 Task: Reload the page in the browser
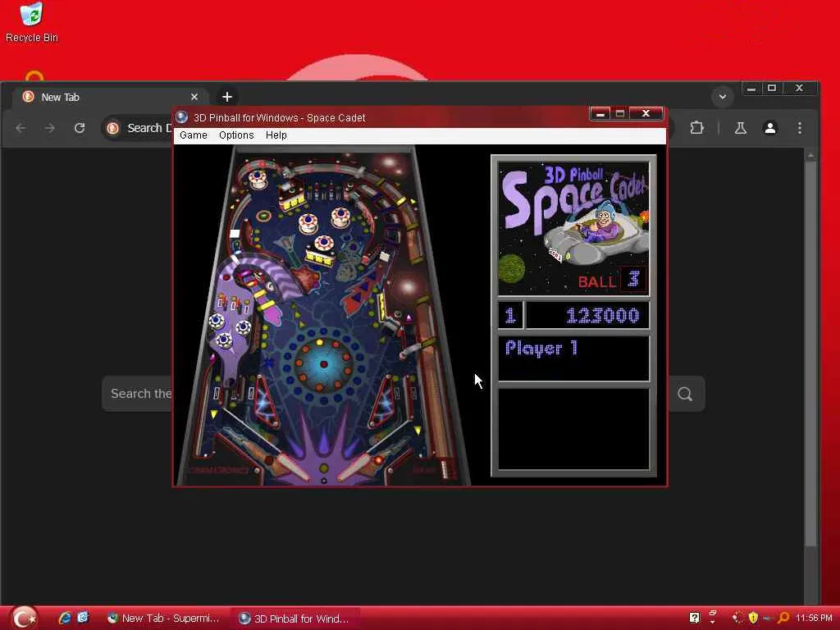80,128
